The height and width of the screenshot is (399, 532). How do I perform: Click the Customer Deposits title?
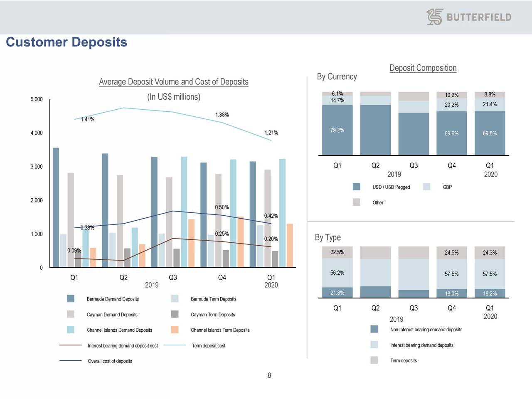(67, 42)
